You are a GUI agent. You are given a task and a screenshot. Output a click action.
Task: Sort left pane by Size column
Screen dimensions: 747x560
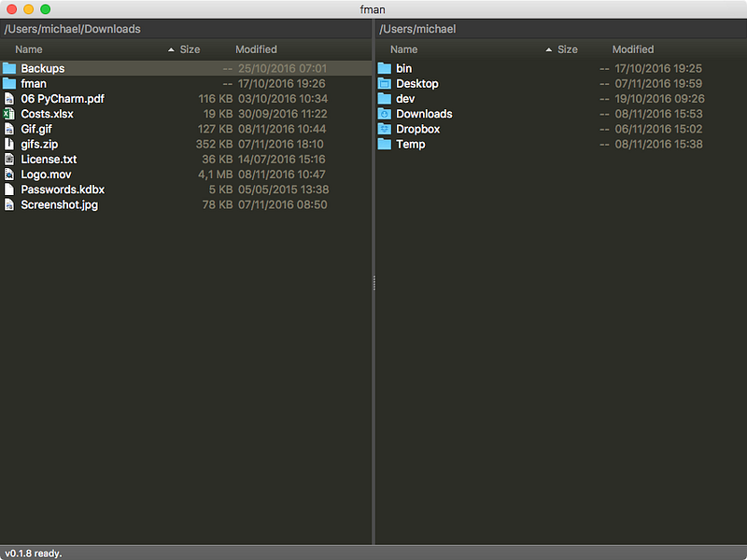pos(190,49)
